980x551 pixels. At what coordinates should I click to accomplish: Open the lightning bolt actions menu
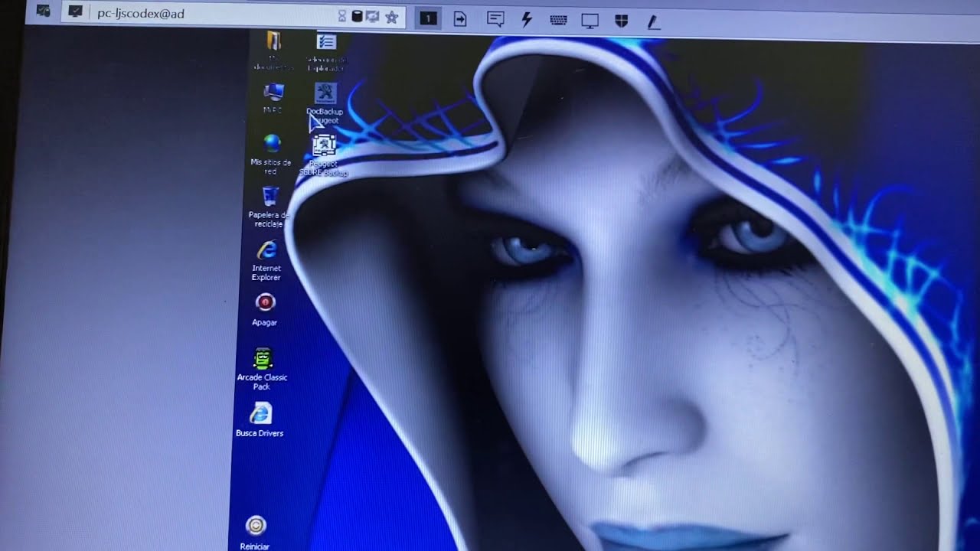[x=527, y=20]
